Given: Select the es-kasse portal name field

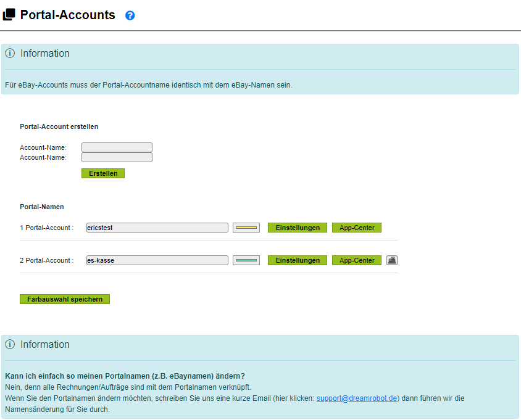Looking at the screenshot, I should tap(157, 260).
